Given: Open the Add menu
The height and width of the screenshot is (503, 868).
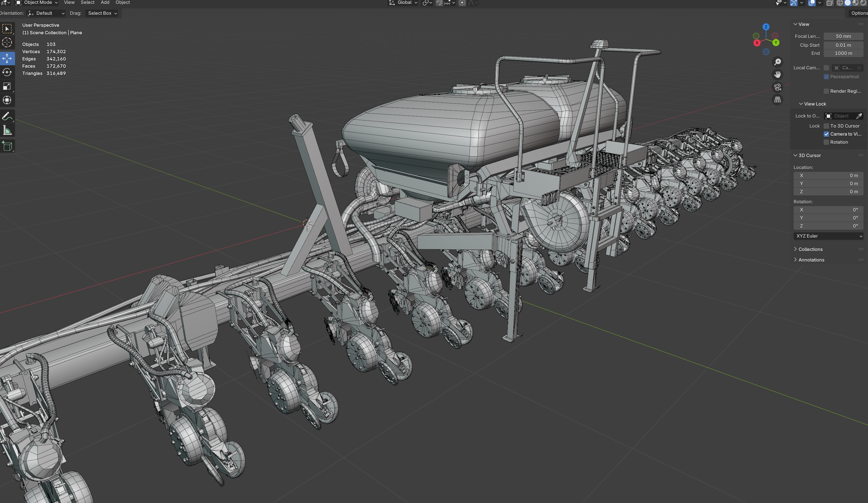Looking at the screenshot, I should point(105,3).
